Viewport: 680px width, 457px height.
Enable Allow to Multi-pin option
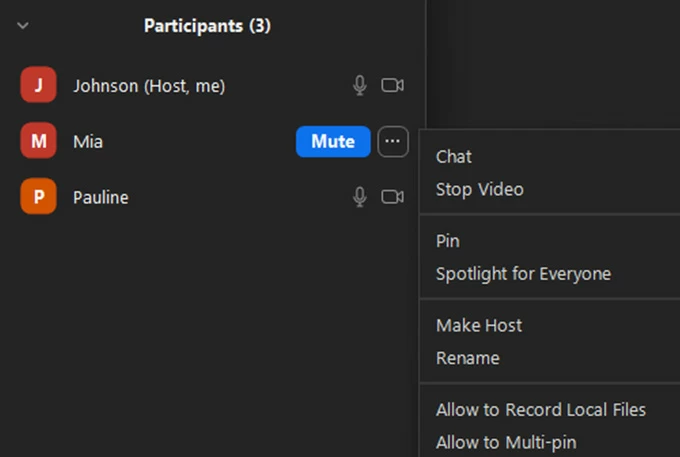point(506,442)
